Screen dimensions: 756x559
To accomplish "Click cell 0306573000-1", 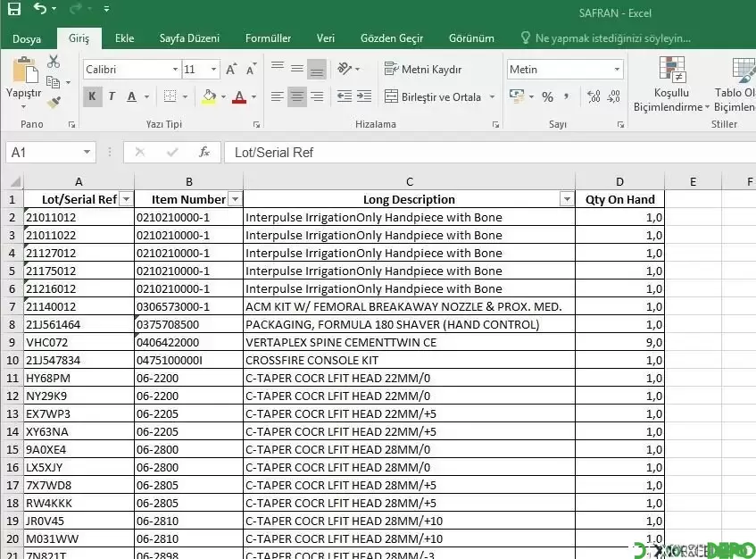I will 189,307.
